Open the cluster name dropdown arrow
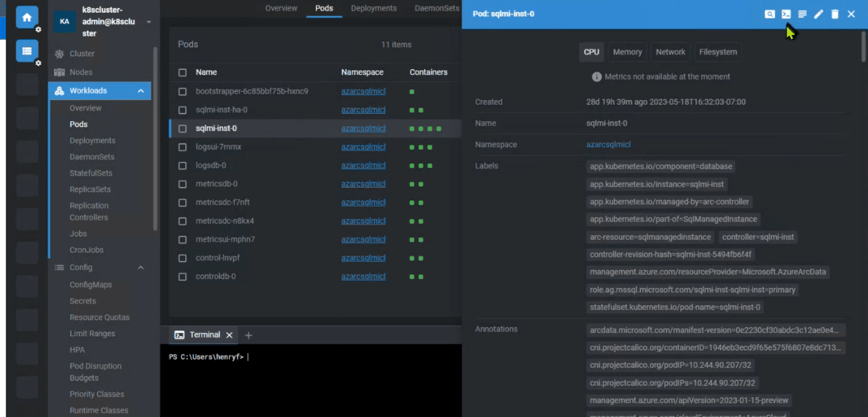Screen dimensions: 868x417 click(x=149, y=22)
